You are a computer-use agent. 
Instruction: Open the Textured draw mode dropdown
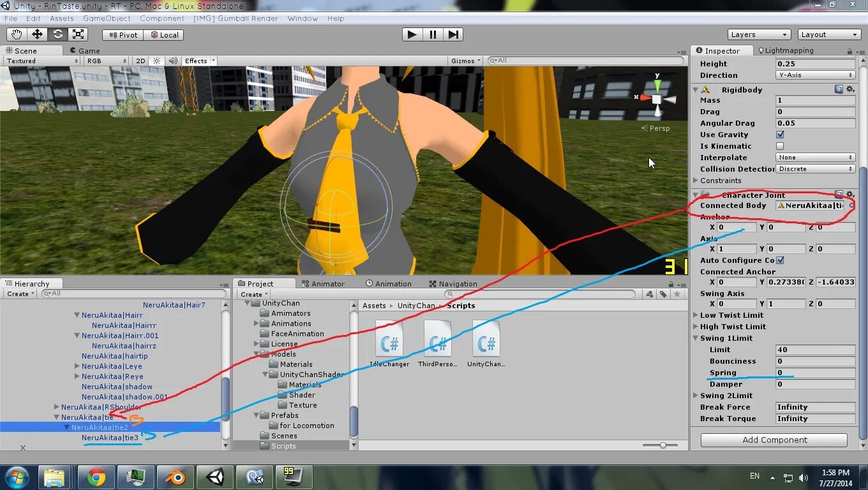coord(42,61)
